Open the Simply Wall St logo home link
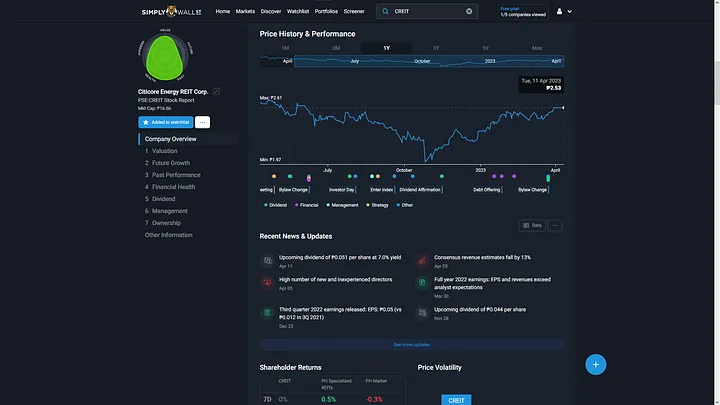Viewport: 720px width, 405px height. [171, 11]
